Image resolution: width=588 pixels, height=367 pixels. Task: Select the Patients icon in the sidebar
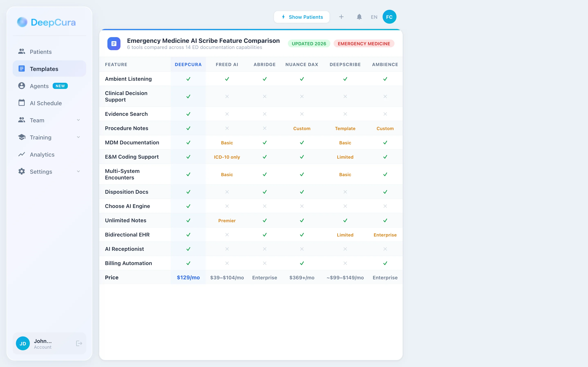[22, 51]
